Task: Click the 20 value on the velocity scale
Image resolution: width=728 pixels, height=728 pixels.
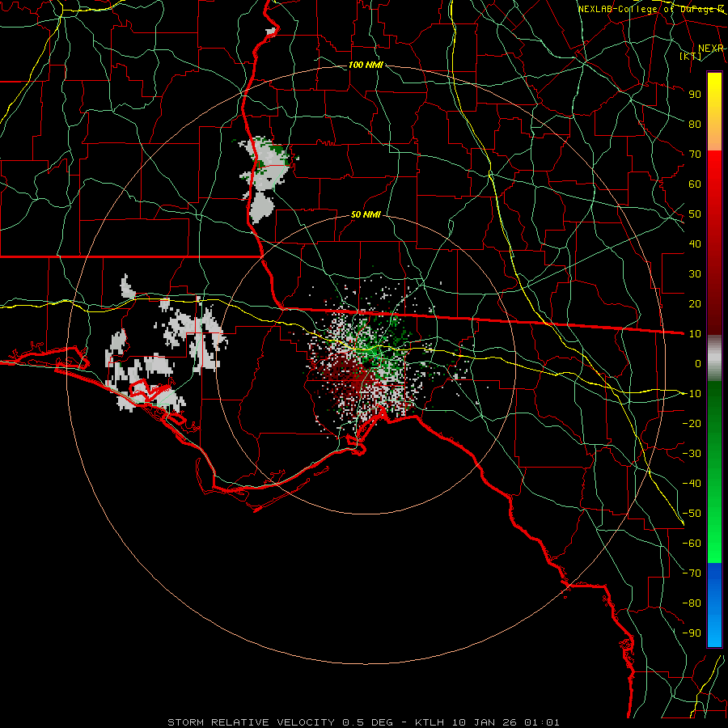Action: click(695, 304)
